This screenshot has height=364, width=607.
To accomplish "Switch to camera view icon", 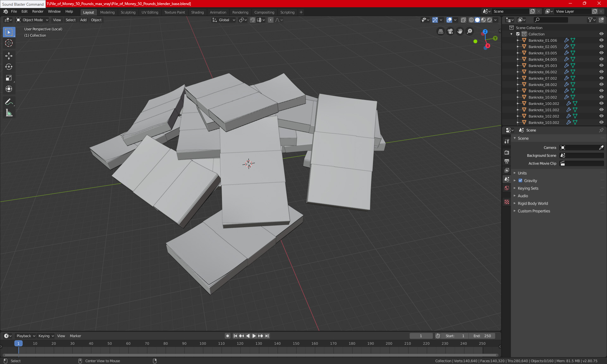I will pos(450,31).
